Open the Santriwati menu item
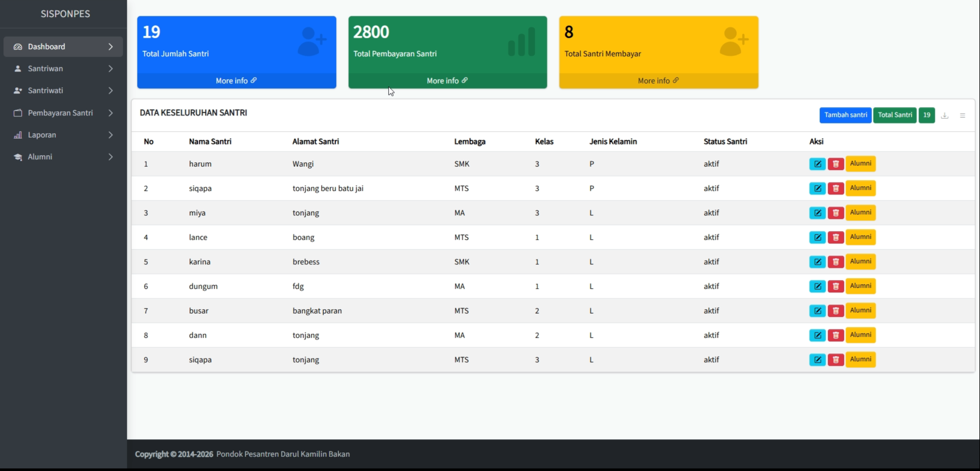980x471 pixels. 63,91
